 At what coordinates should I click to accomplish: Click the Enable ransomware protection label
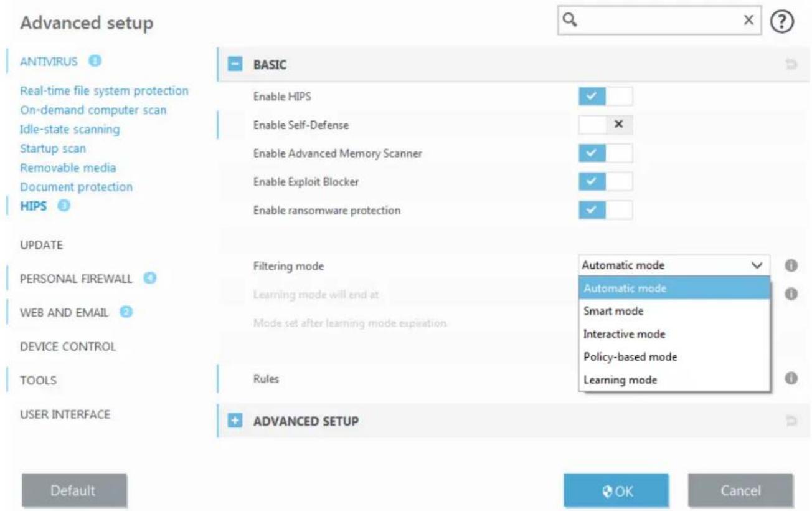pos(326,211)
